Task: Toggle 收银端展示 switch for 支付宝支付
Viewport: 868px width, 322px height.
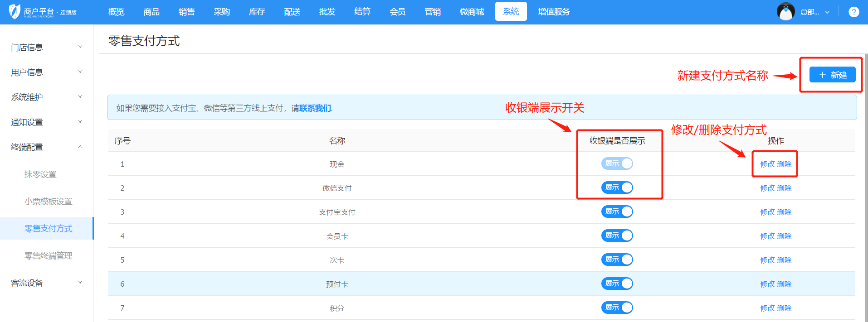Action: point(617,211)
